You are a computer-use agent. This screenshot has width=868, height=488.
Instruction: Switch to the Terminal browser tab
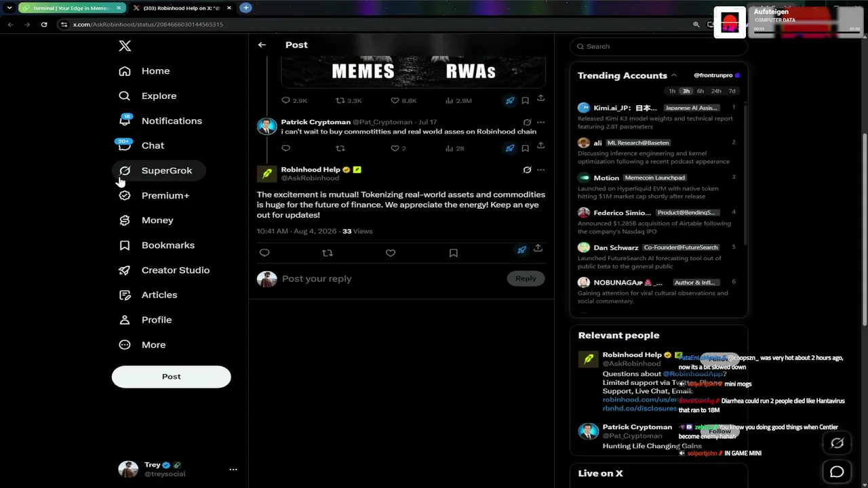tap(71, 8)
